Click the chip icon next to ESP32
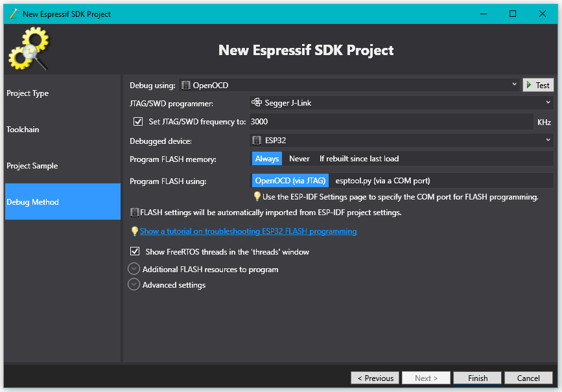The image size is (562, 392). click(257, 141)
